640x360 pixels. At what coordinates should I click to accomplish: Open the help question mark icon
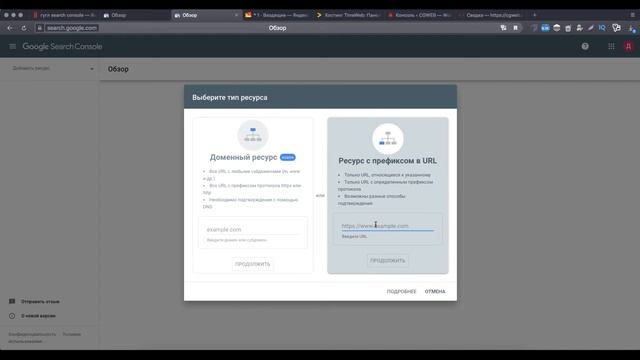[x=585, y=47]
